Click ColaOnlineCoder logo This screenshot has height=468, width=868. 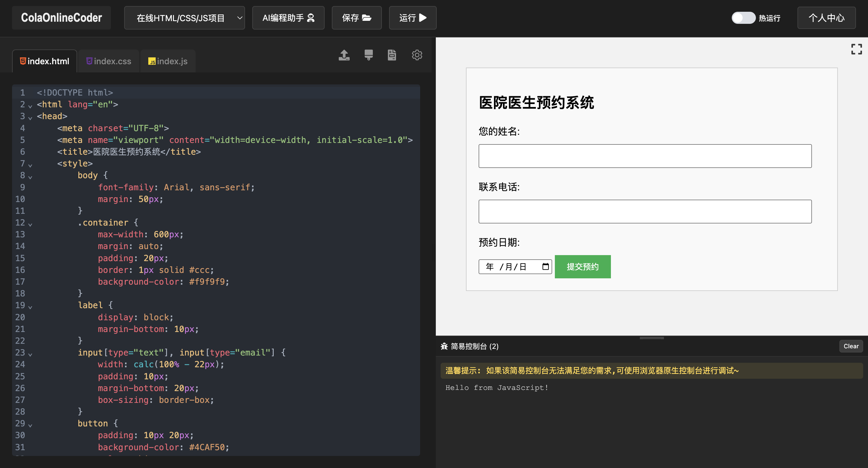[x=61, y=17]
